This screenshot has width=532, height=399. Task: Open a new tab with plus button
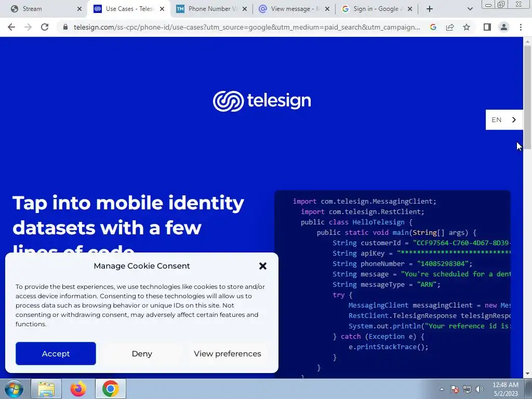click(x=430, y=9)
